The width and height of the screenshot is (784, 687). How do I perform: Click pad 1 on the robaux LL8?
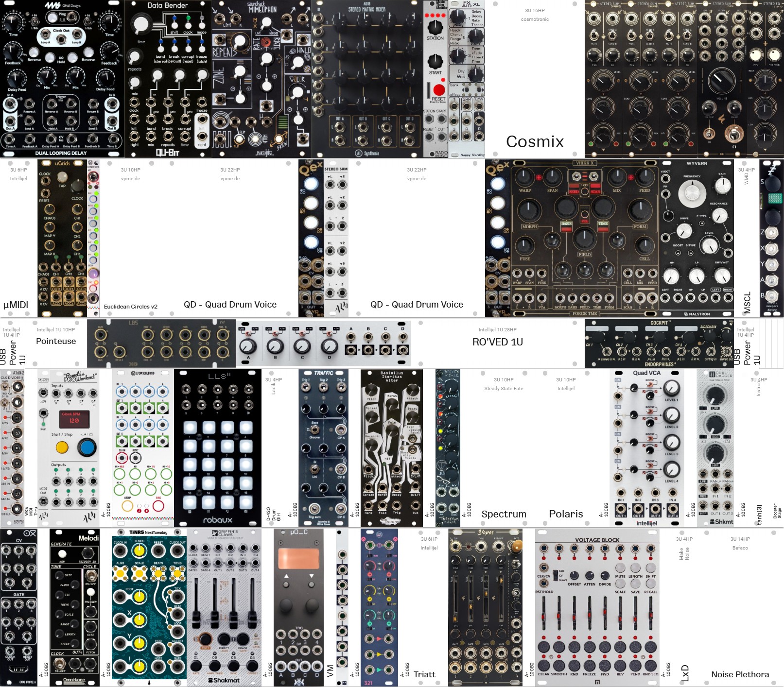pyautogui.click(x=190, y=428)
